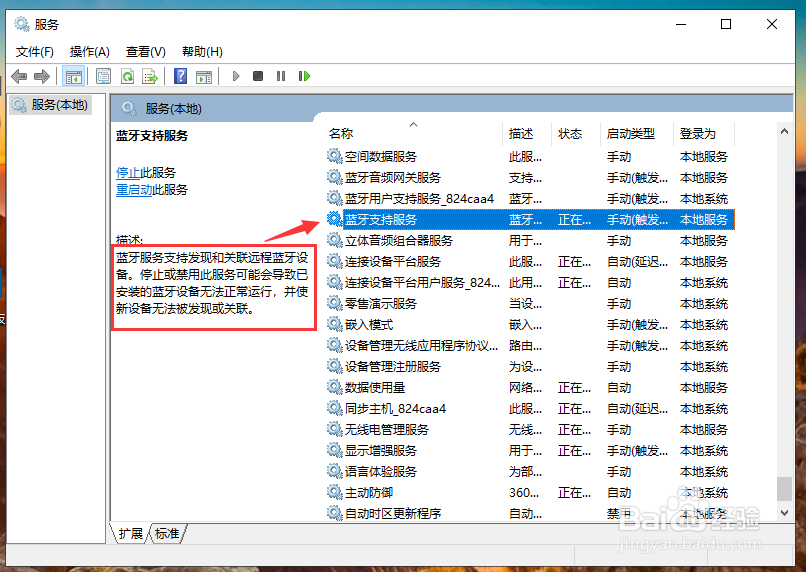806x572 pixels.
Task: Select the 嵌入模式 row
Action: 530,325
